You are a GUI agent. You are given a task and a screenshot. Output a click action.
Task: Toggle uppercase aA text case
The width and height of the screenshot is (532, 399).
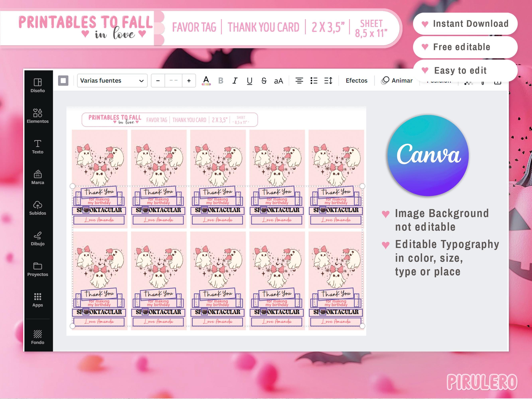(x=278, y=81)
